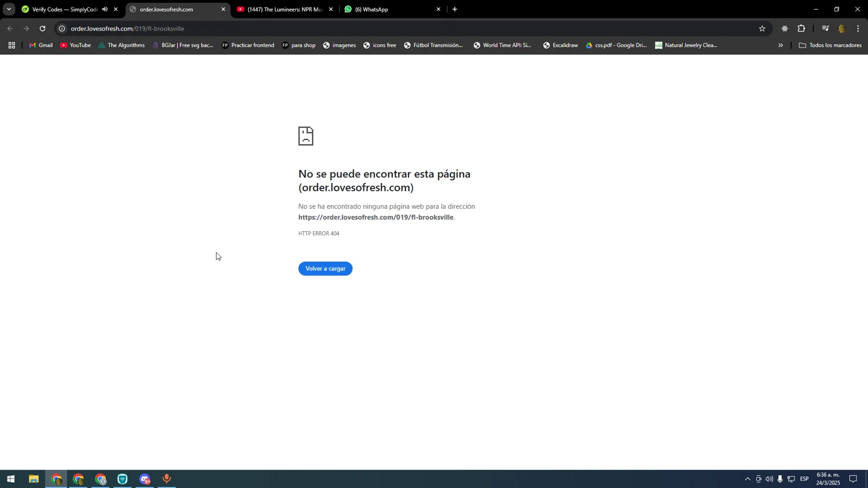Image resolution: width=868 pixels, height=488 pixels.
Task: Open the orange microphone app in taskbar
Action: (167, 479)
